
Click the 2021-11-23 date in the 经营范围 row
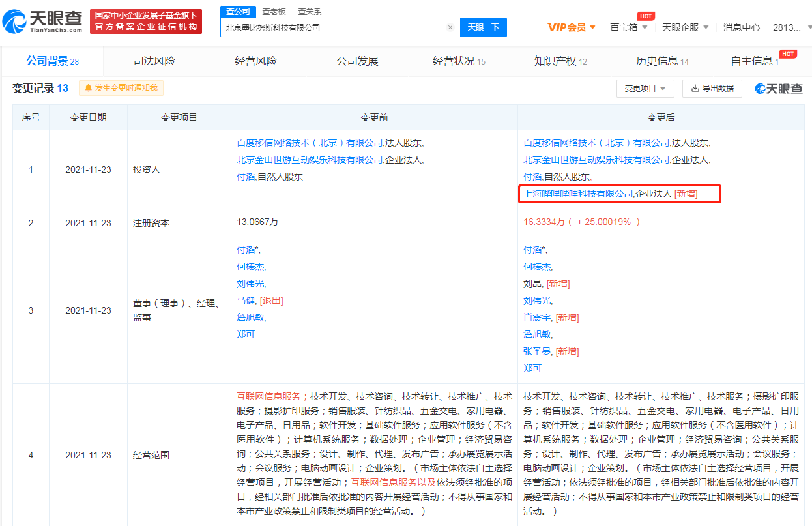[x=88, y=455]
